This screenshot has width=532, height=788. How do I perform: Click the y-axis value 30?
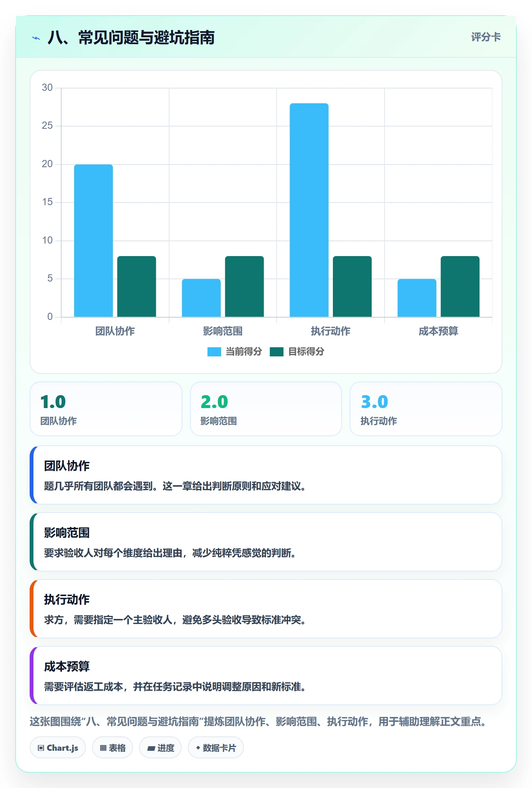(47, 88)
